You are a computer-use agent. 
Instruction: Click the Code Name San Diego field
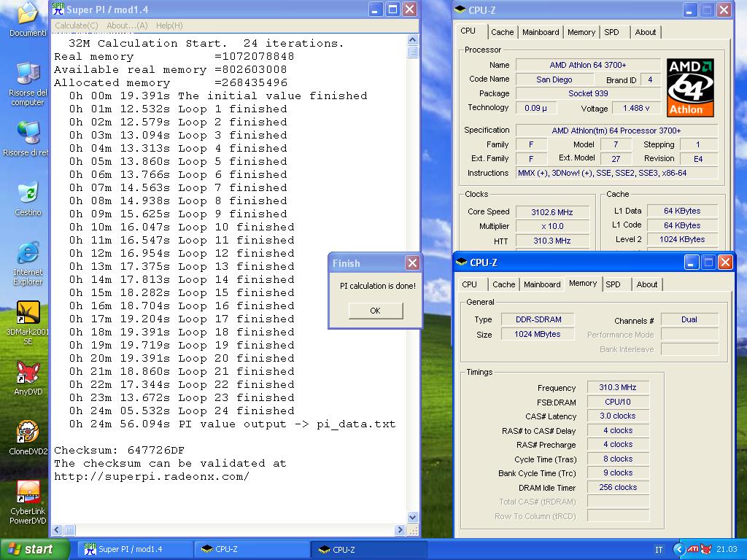(x=554, y=79)
